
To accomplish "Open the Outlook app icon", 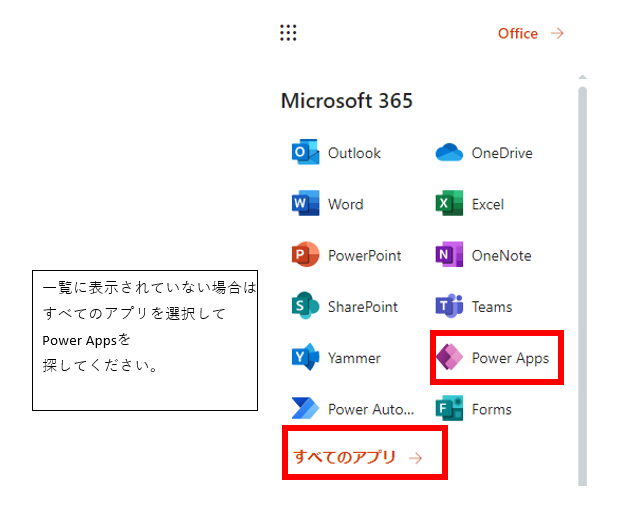I will coord(306,152).
